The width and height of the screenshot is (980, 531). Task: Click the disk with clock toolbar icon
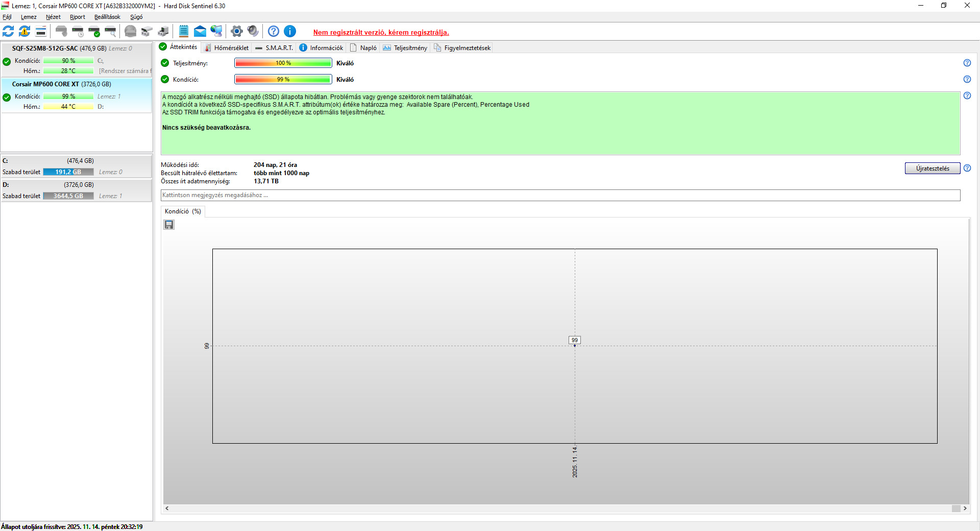[78, 31]
